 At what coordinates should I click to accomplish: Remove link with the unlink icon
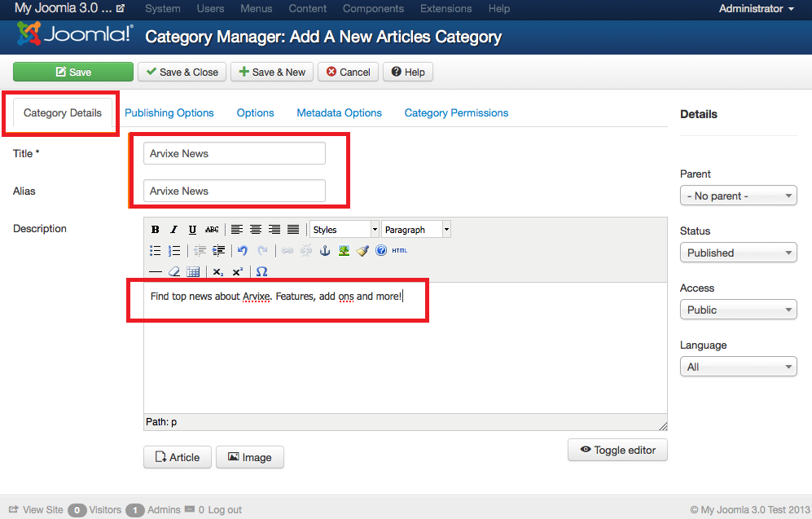(306, 251)
